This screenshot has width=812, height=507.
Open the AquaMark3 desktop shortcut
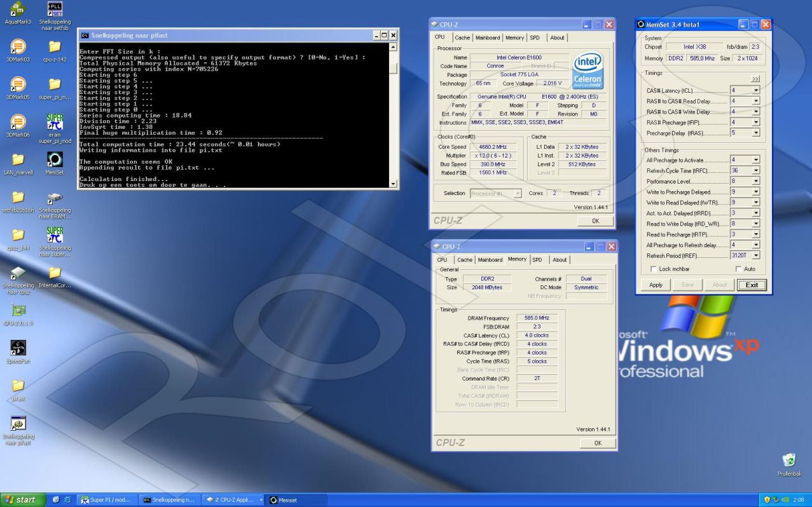point(18,13)
